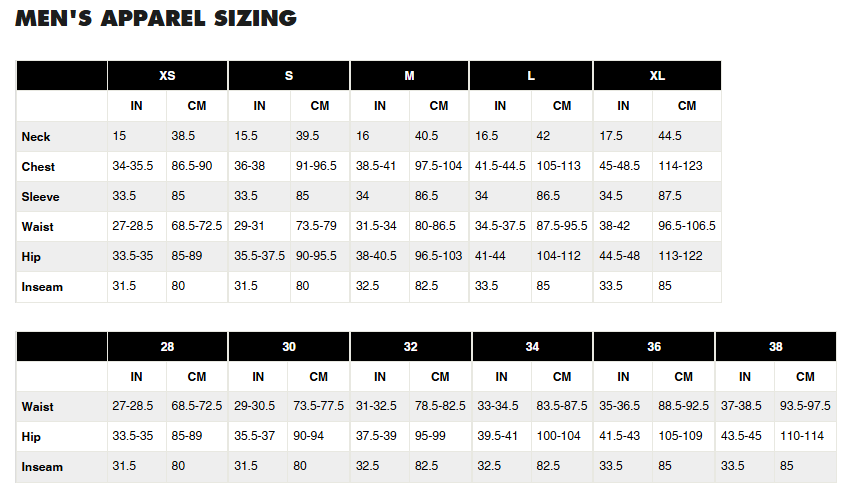Click the size 32 column header
This screenshot has height=490, width=850.
point(410,347)
